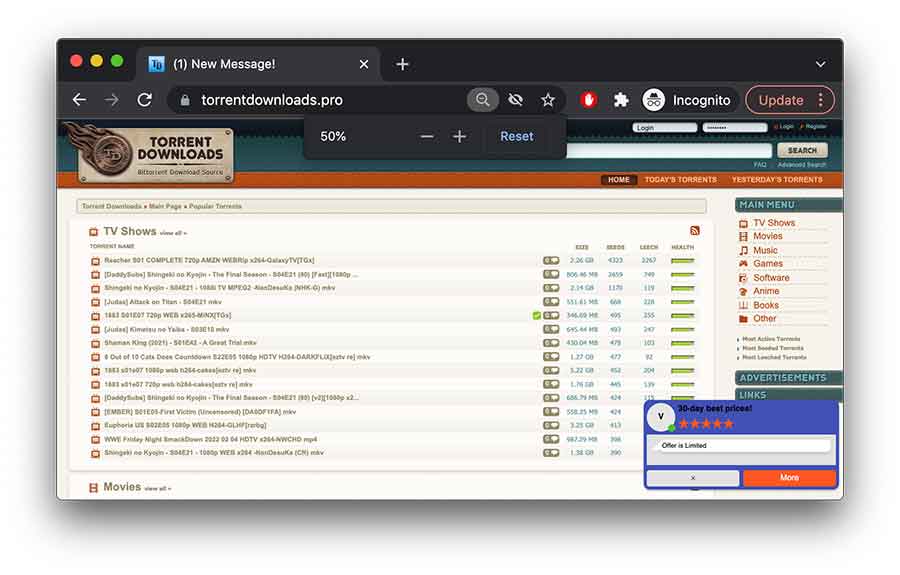The width and height of the screenshot is (900, 575).
Task: Dismiss the ad popup with the x button
Action: tap(693, 477)
